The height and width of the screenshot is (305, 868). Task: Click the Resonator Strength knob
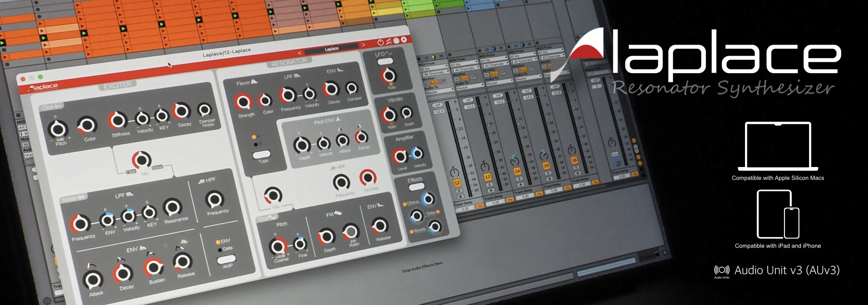click(x=243, y=102)
